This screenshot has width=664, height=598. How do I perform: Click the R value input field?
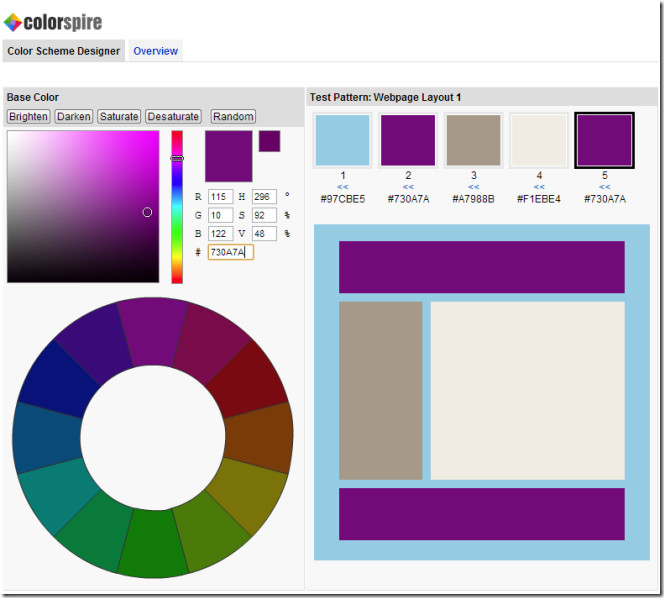tap(220, 197)
